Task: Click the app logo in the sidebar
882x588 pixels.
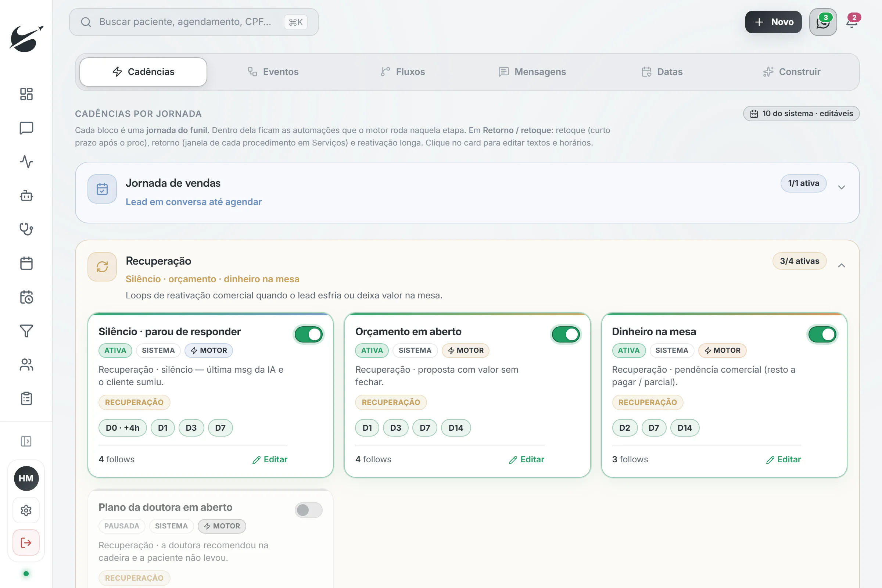Action: (x=26, y=39)
